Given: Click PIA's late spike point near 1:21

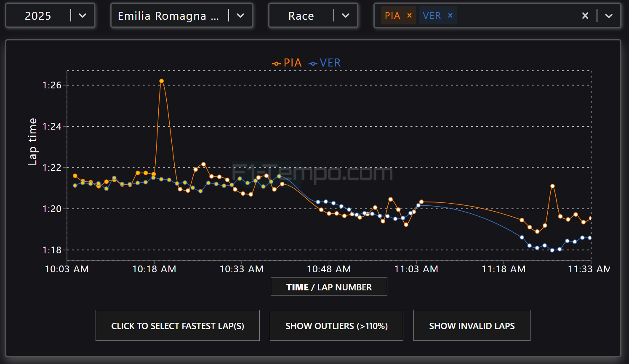Looking at the screenshot, I should click(552, 186).
